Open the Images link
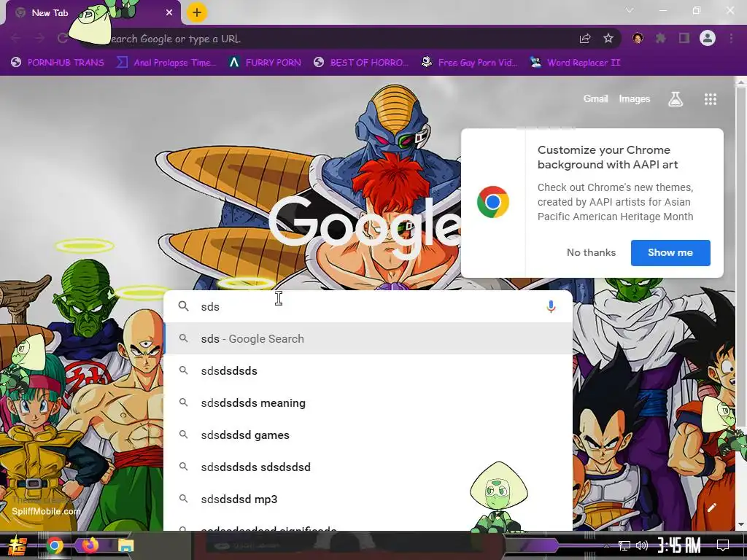This screenshot has width=747, height=560. tap(634, 98)
